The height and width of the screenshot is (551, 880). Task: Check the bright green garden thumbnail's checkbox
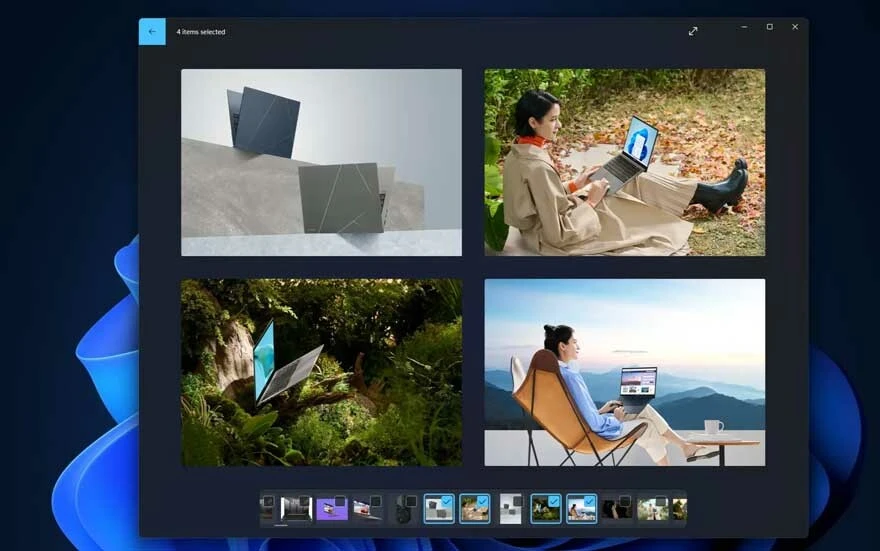(x=661, y=501)
